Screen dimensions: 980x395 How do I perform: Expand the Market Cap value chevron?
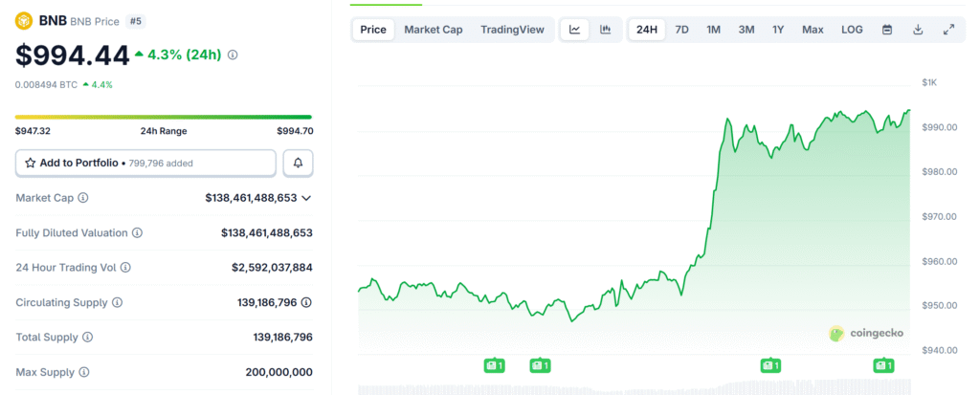(306, 198)
